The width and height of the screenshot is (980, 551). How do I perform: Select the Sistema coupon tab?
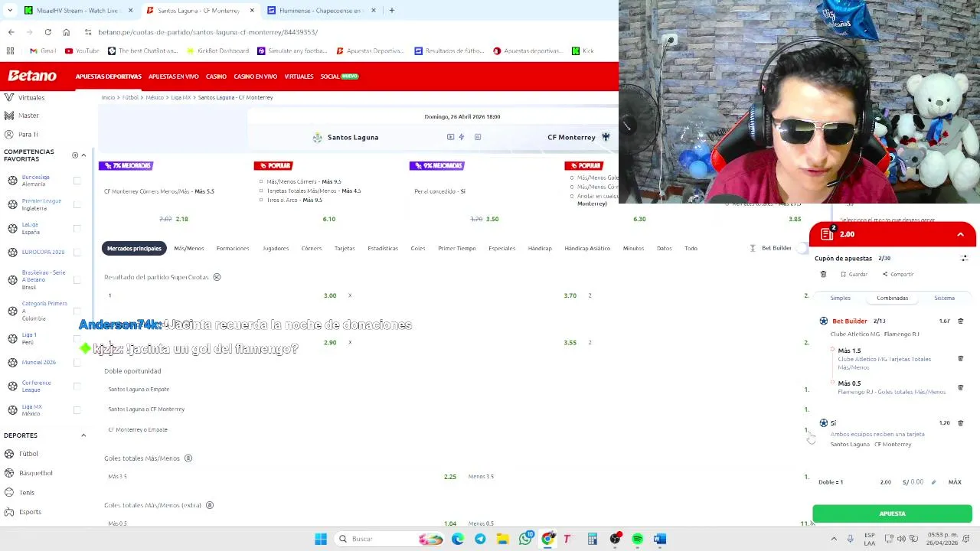point(944,298)
